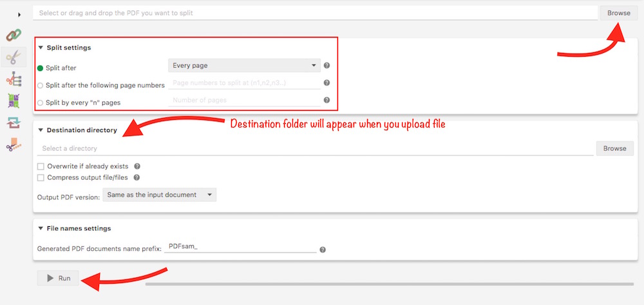Choose 'Split by every n pages' radio button

[41, 103]
